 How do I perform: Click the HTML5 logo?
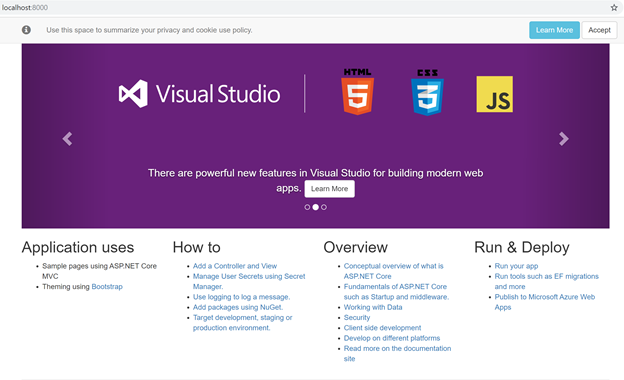357,92
